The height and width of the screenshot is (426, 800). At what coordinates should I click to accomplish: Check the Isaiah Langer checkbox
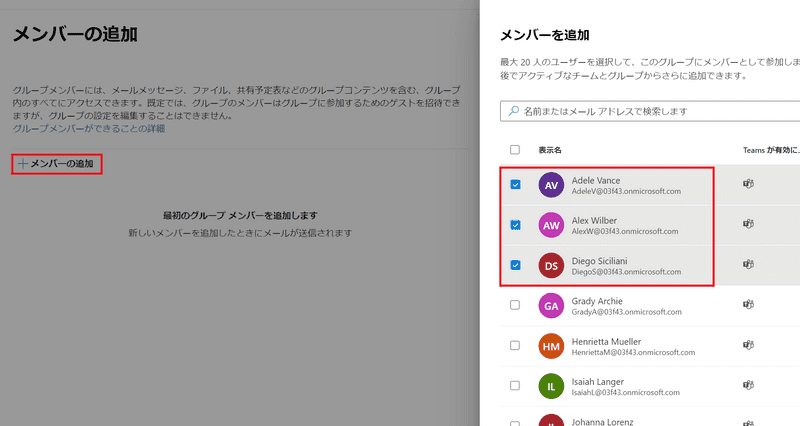tap(515, 386)
